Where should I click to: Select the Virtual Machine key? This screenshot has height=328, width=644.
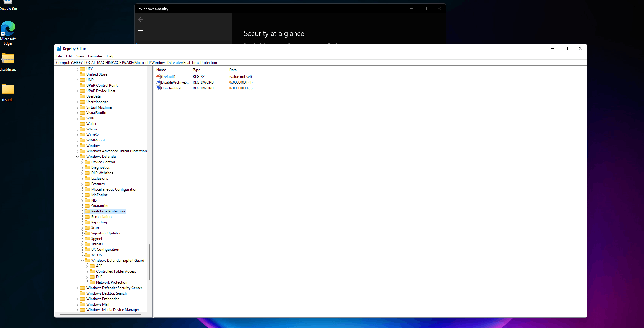tap(99, 107)
